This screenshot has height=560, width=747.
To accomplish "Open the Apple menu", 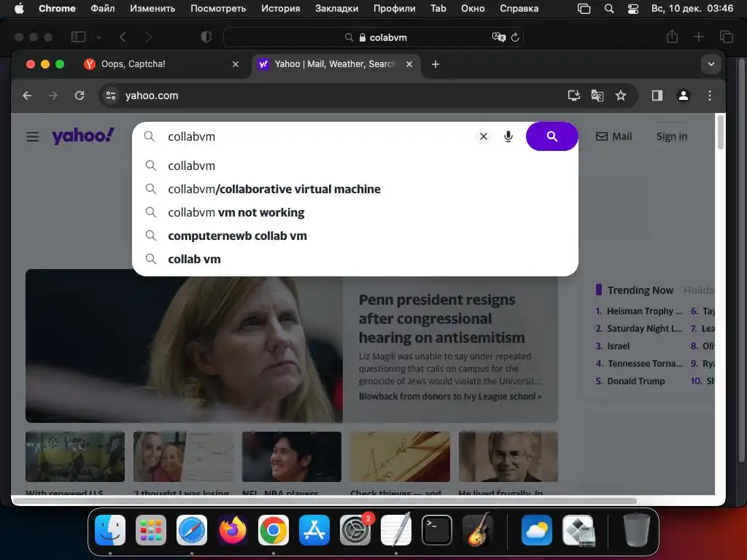I will [x=19, y=9].
